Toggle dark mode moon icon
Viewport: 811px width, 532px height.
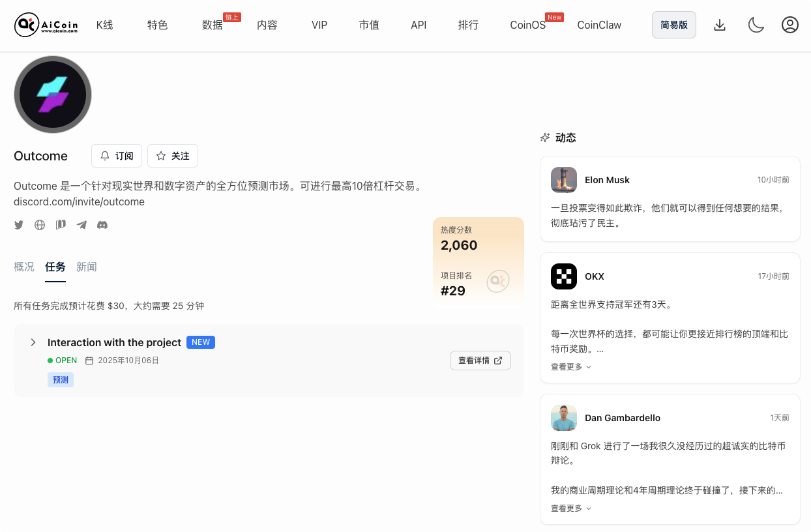pyautogui.click(x=756, y=25)
